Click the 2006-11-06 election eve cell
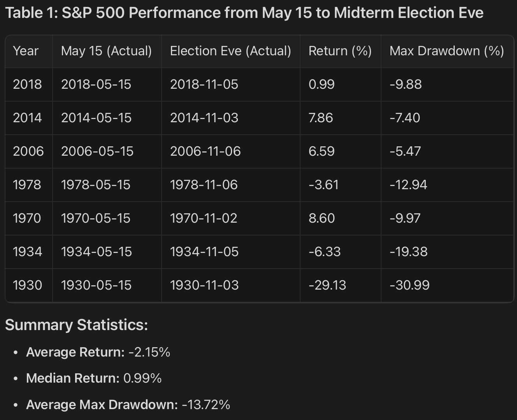 205,151
